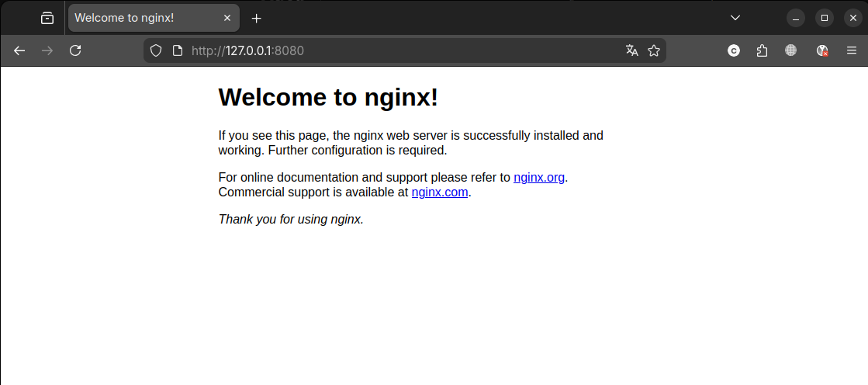Open the globe extension icon

click(x=790, y=50)
